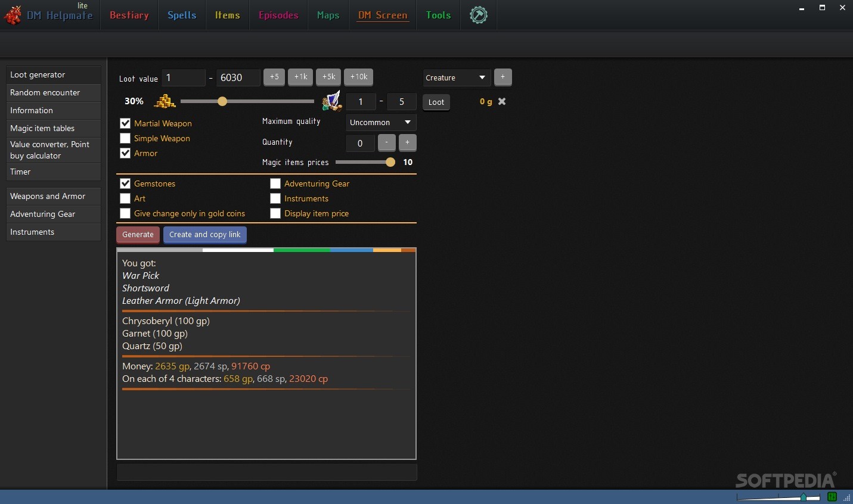The height and width of the screenshot is (504, 853).
Task: Enable the Art checkbox
Action: point(125,198)
